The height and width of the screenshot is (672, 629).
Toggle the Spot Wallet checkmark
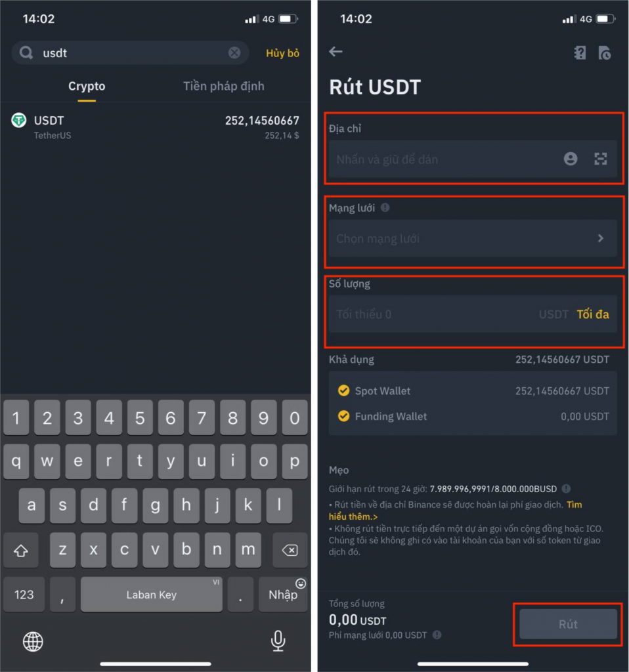[x=343, y=390]
